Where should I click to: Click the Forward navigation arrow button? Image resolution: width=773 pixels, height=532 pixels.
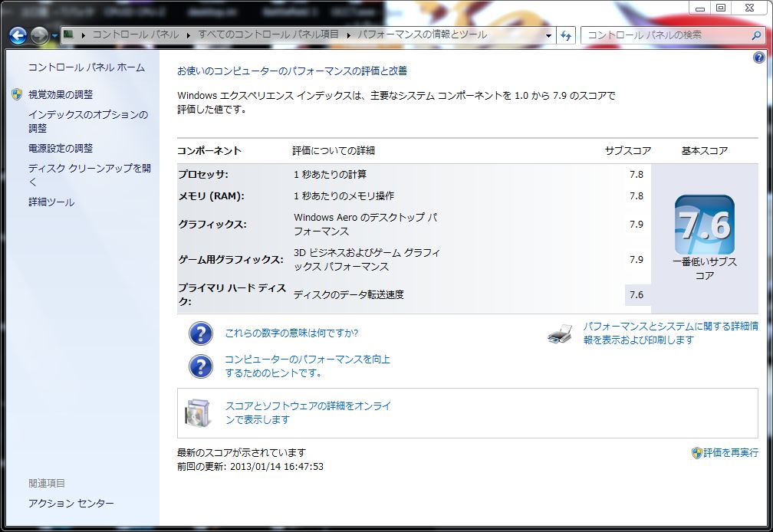point(39,35)
